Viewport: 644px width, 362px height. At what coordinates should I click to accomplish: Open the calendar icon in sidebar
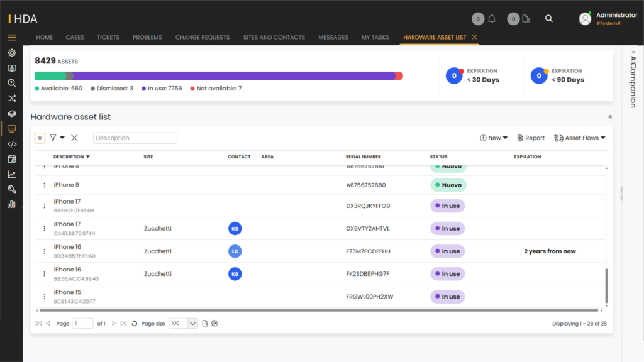click(x=11, y=159)
